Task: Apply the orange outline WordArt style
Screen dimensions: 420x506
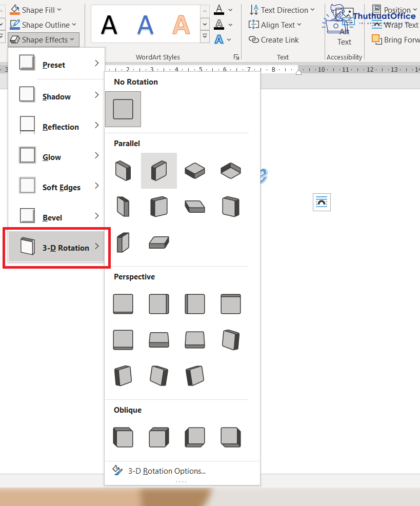Action: point(181,25)
